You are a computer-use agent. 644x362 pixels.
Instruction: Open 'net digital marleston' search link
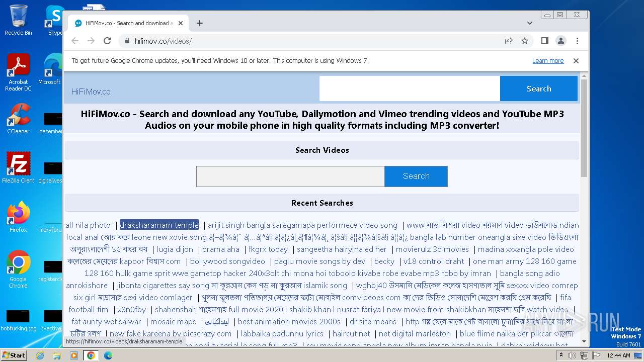pos(415,334)
